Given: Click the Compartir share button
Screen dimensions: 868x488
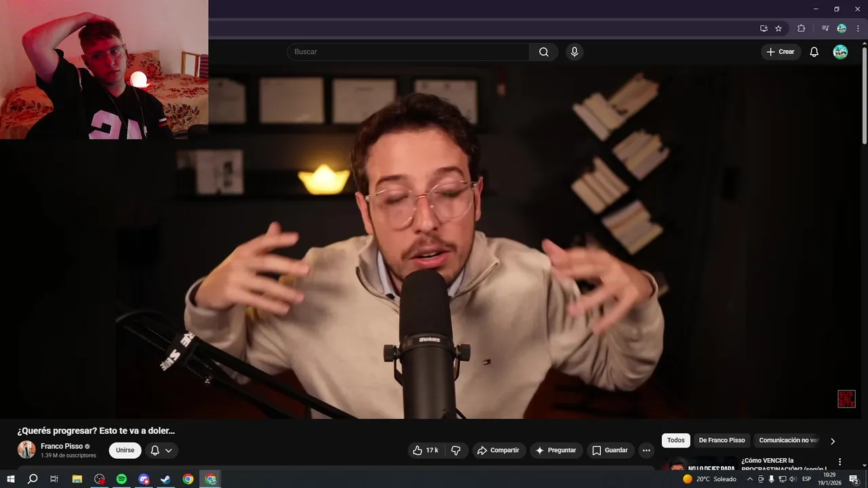Looking at the screenshot, I should tap(498, 450).
